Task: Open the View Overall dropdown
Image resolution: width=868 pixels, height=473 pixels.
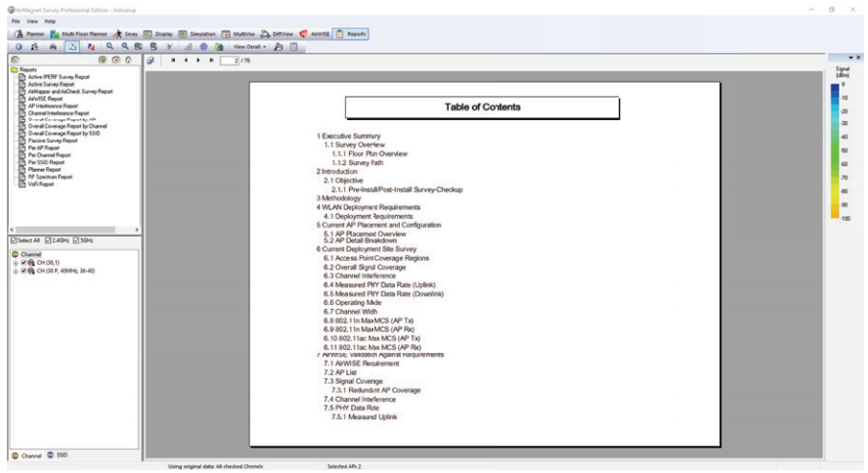Action: (251, 46)
